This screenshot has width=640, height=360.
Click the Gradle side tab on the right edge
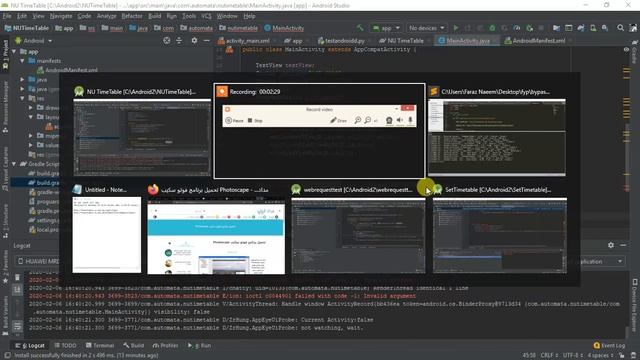[634, 53]
